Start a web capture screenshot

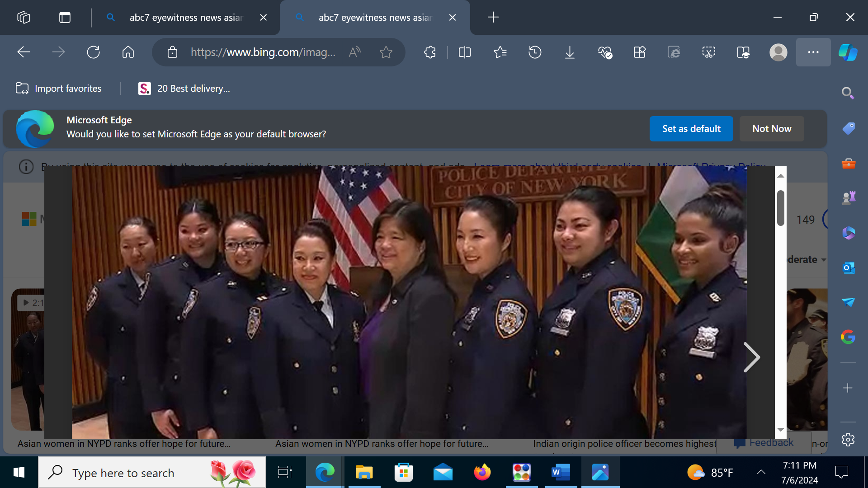pyautogui.click(x=709, y=52)
